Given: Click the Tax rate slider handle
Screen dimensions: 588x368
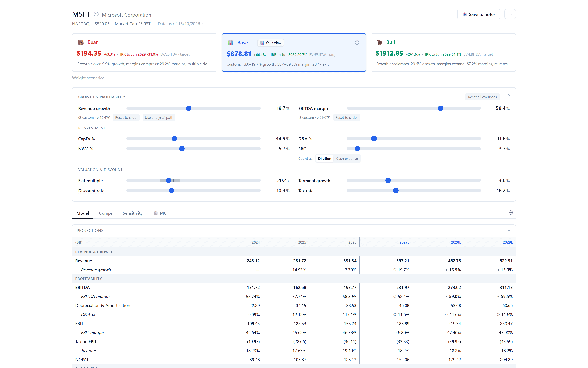Looking at the screenshot, I should click(x=396, y=190).
